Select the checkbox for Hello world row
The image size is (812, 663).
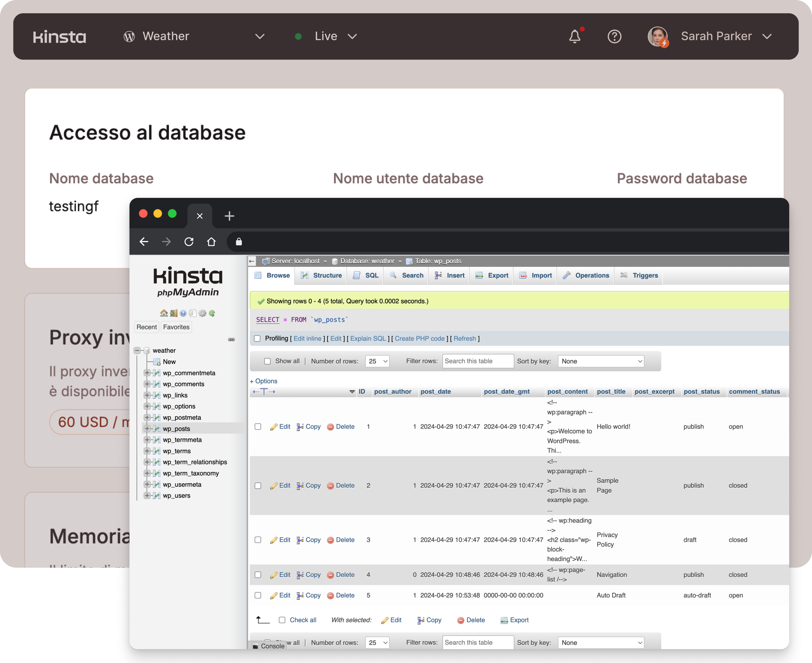point(258,427)
